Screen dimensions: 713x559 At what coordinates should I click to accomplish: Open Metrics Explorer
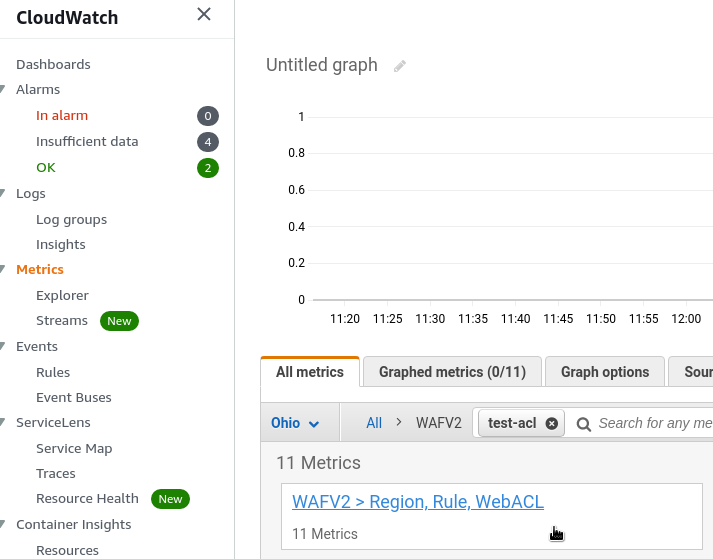[x=62, y=296]
